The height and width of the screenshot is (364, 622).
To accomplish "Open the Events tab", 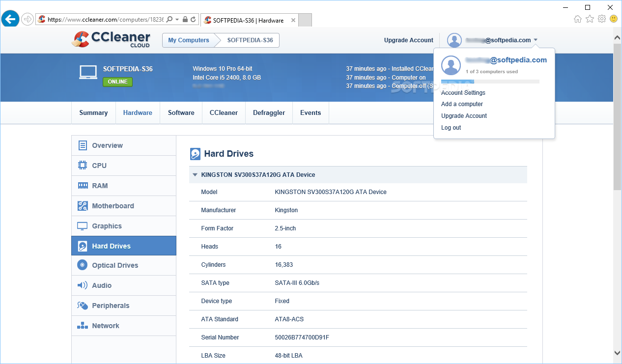I will 311,112.
